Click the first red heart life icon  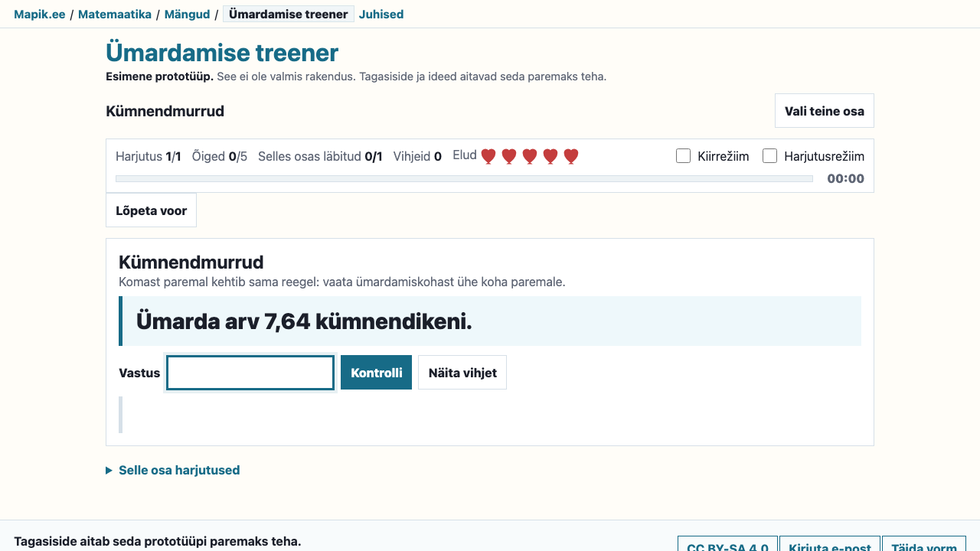(488, 156)
